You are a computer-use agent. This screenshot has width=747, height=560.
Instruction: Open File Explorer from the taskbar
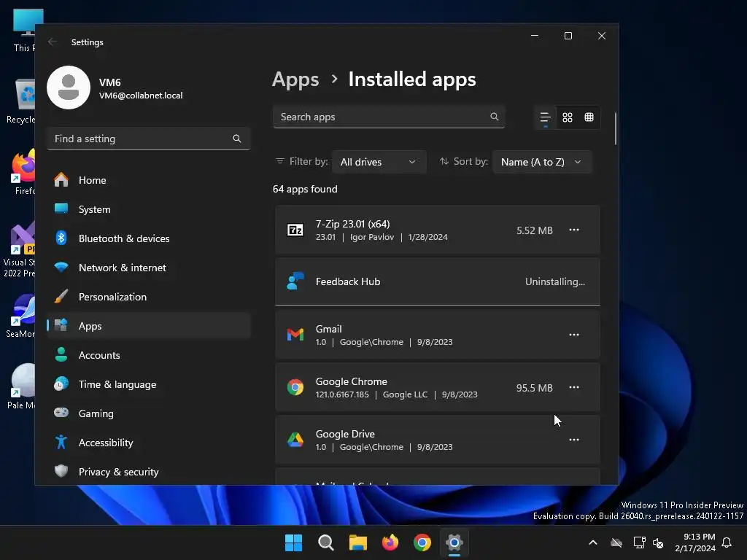pos(357,542)
